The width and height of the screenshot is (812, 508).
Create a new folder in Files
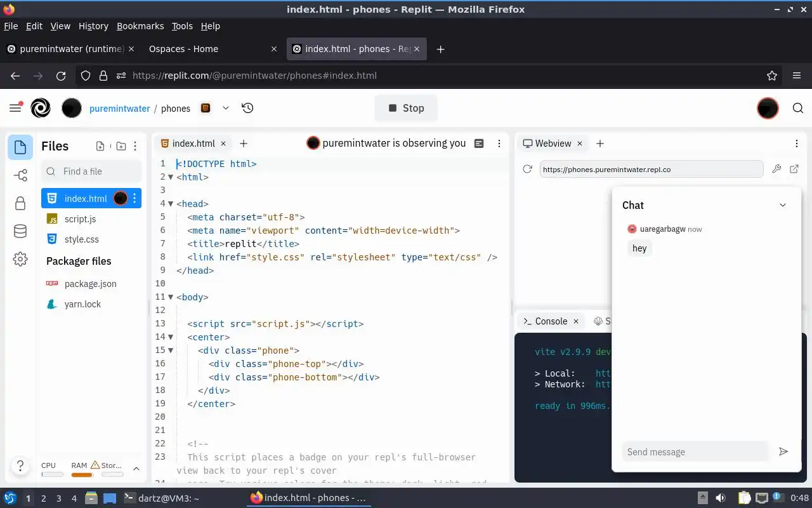121,146
